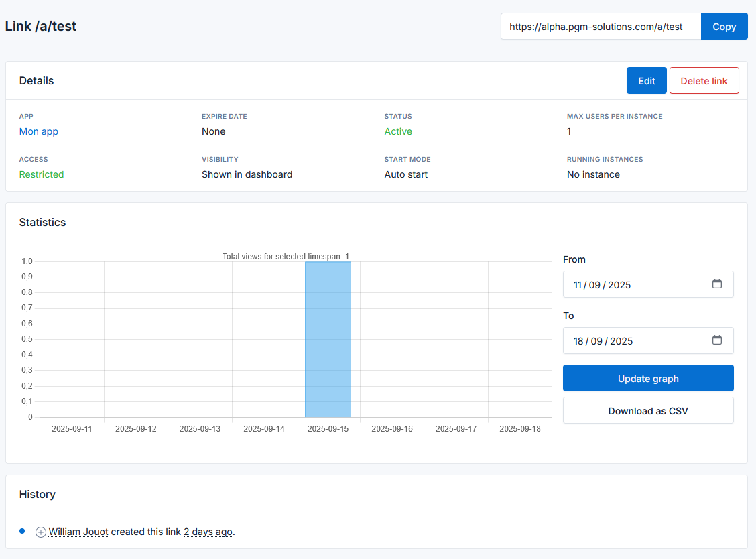Click the 0,5 y-axis label
The width and height of the screenshot is (756, 559).
tap(27, 339)
